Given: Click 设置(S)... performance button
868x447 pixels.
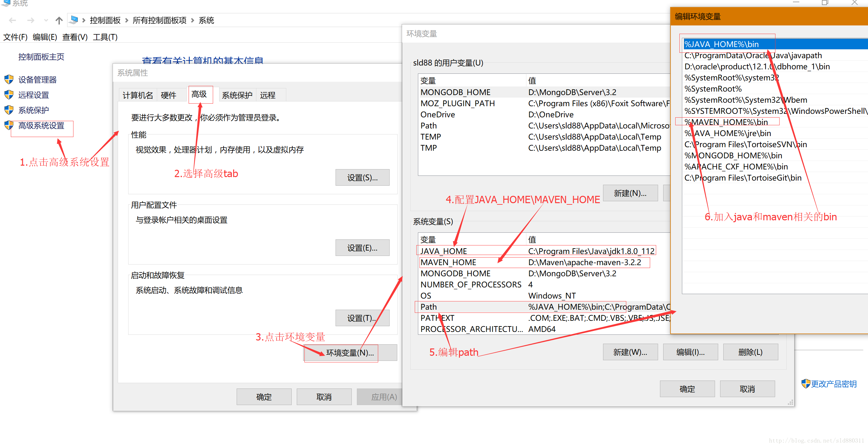Looking at the screenshot, I should (x=362, y=177).
